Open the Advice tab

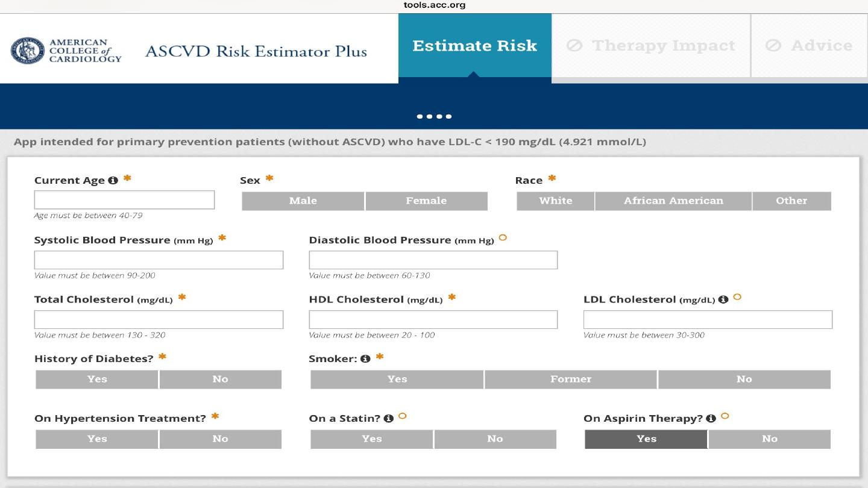[x=810, y=46]
